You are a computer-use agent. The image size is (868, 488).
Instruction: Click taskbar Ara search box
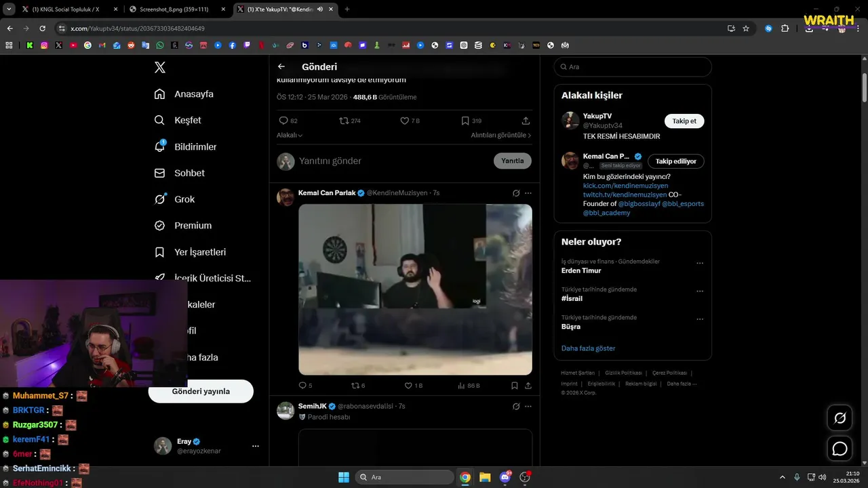click(405, 477)
